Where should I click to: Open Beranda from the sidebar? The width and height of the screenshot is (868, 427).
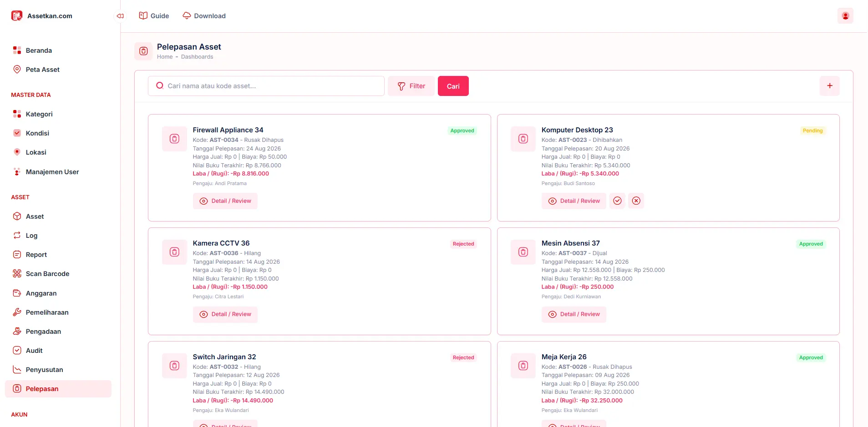pyautogui.click(x=58, y=50)
